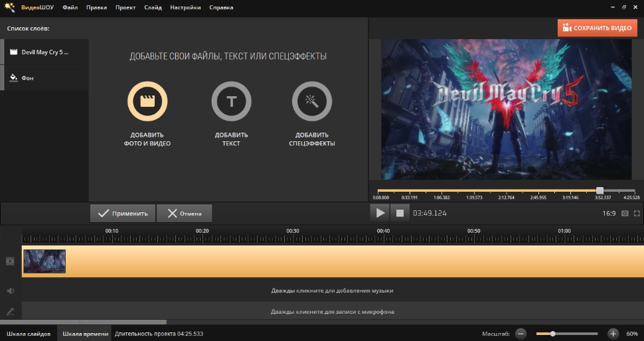Open the Правка menu

[x=96, y=7]
